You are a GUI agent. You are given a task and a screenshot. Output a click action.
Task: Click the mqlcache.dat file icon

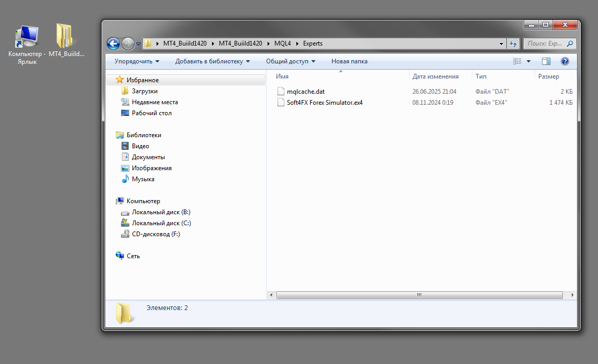(281, 91)
